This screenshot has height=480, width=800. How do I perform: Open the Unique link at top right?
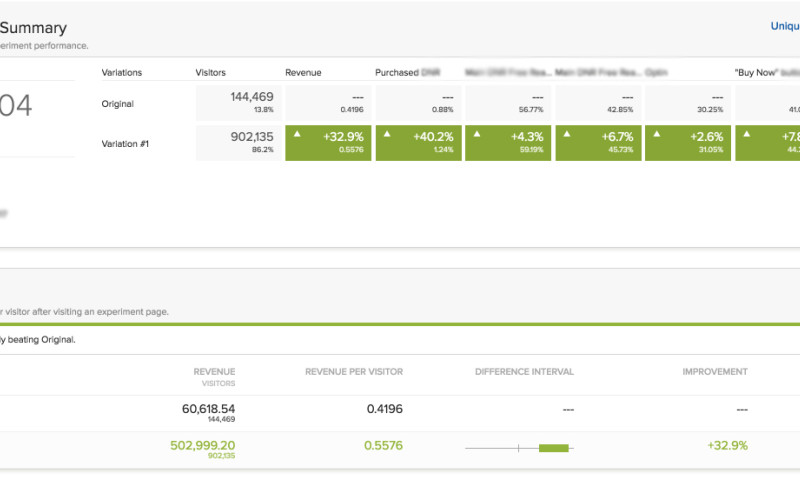[784, 27]
